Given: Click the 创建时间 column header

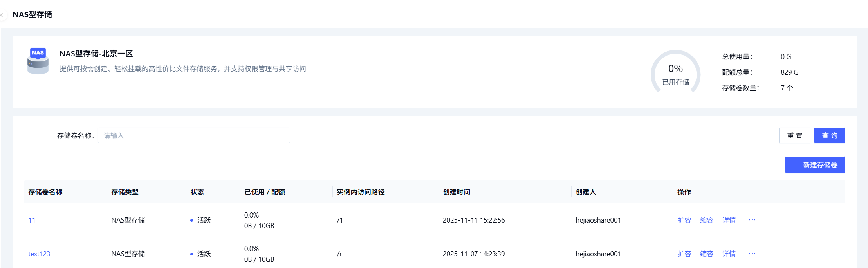Looking at the screenshot, I should click(x=456, y=192).
